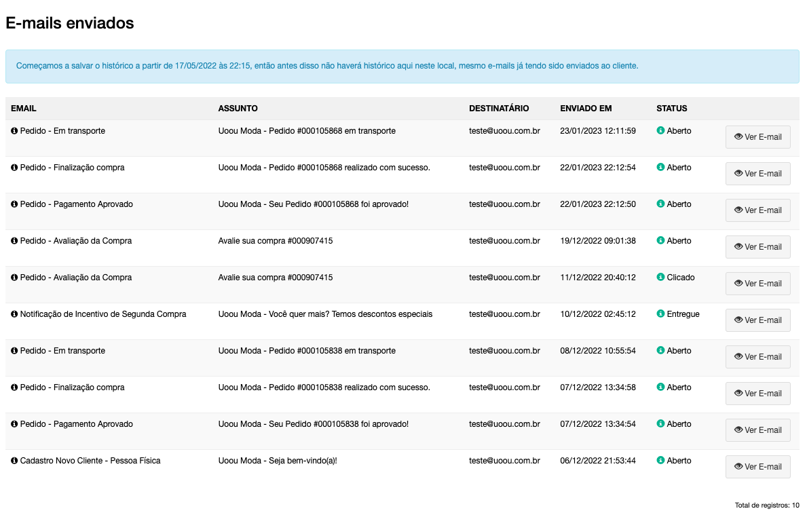Click info icon beside Notificação de Incentivo row
This screenshot has width=807, height=532.
(x=14, y=314)
